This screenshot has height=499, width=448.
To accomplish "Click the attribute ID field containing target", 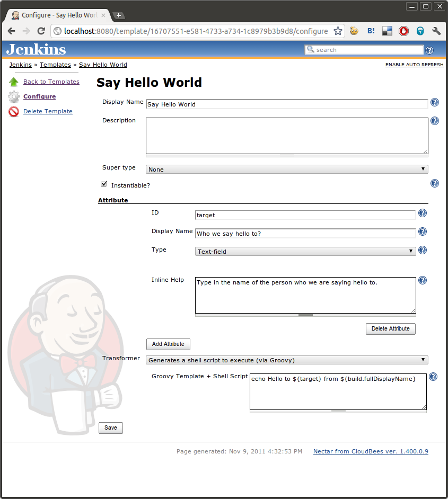I will tap(305, 215).
